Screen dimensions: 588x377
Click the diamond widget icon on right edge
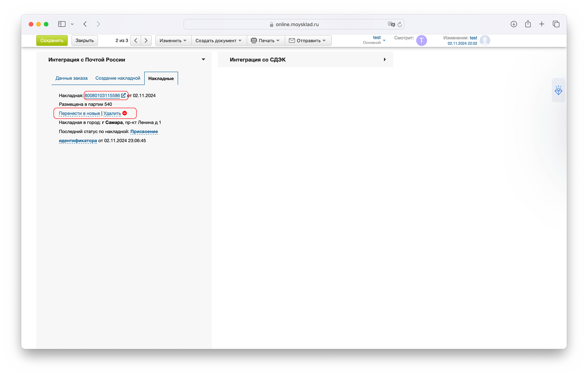[x=558, y=90]
